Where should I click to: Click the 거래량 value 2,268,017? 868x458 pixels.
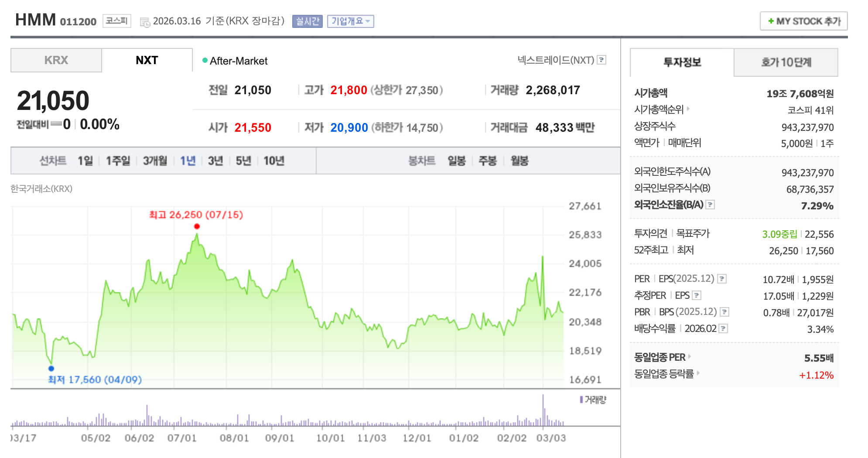(x=553, y=90)
